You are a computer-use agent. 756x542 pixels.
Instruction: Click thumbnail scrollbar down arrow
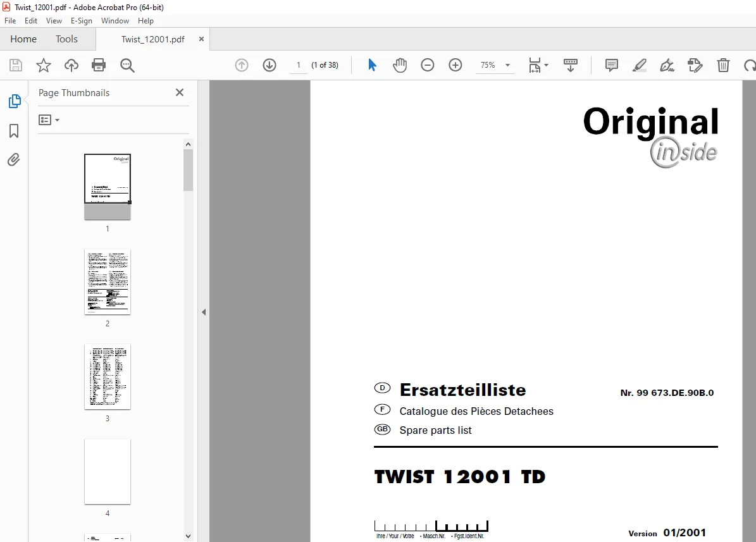pos(188,536)
